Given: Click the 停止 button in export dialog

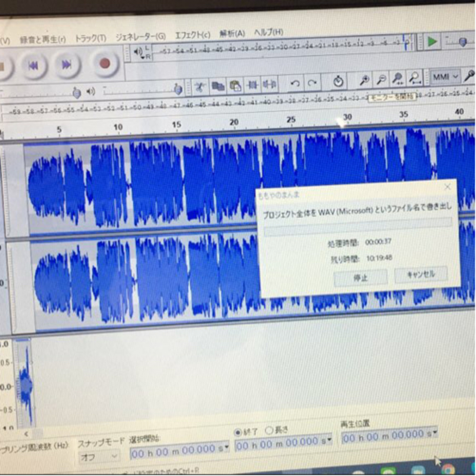Looking at the screenshot, I should (360, 278).
